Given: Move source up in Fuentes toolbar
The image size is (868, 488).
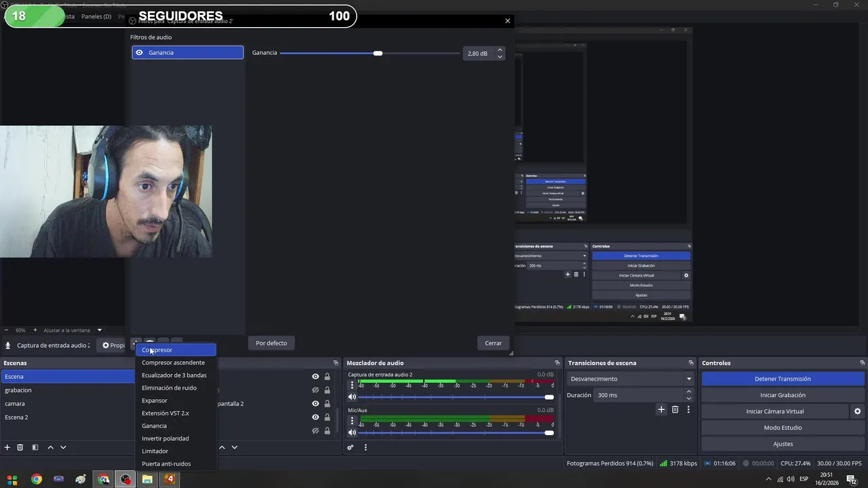Looking at the screenshot, I should click(222, 447).
